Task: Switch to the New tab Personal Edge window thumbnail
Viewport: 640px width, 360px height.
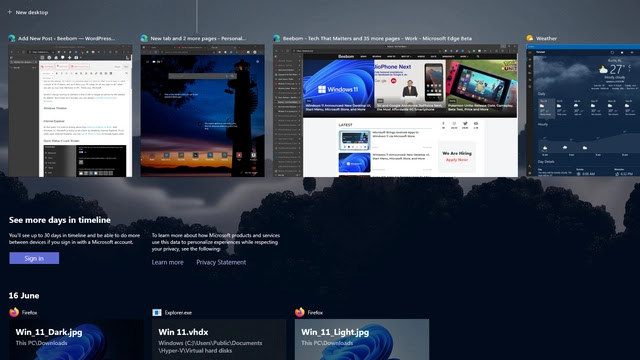Action: click(x=202, y=111)
